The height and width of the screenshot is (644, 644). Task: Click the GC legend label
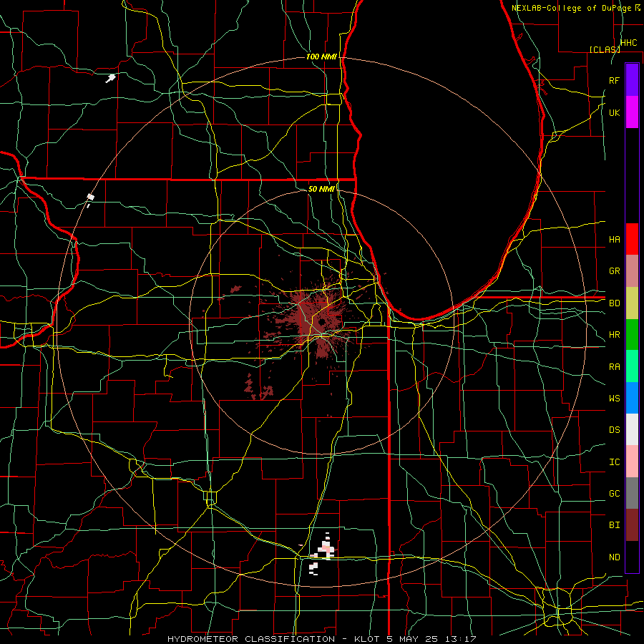coord(614,494)
